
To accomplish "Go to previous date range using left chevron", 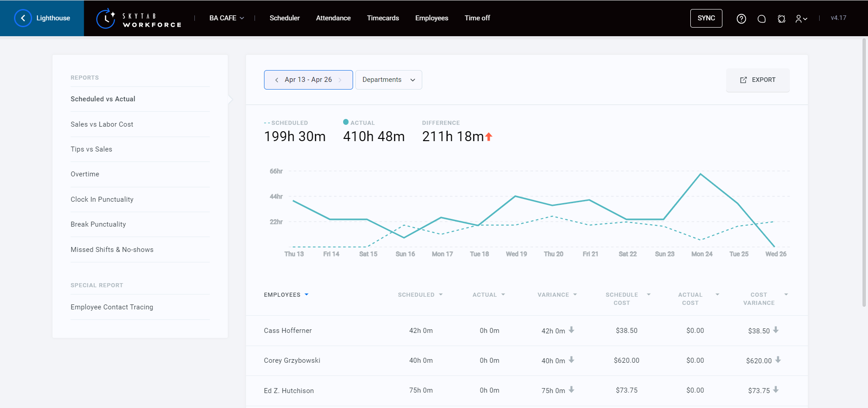I will (x=277, y=80).
